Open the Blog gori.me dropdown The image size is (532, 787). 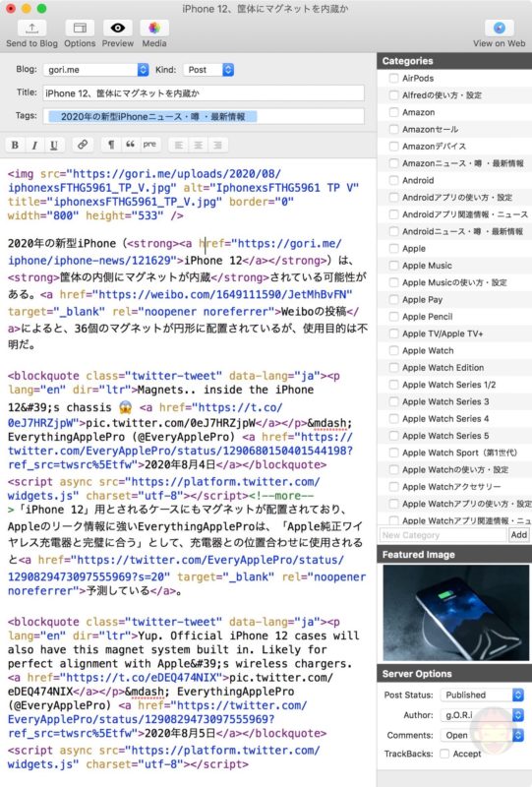click(x=95, y=70)
